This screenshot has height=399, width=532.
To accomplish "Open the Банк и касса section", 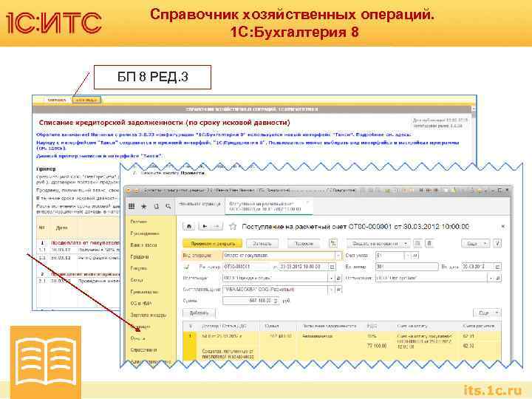I will tap(143, 245).
